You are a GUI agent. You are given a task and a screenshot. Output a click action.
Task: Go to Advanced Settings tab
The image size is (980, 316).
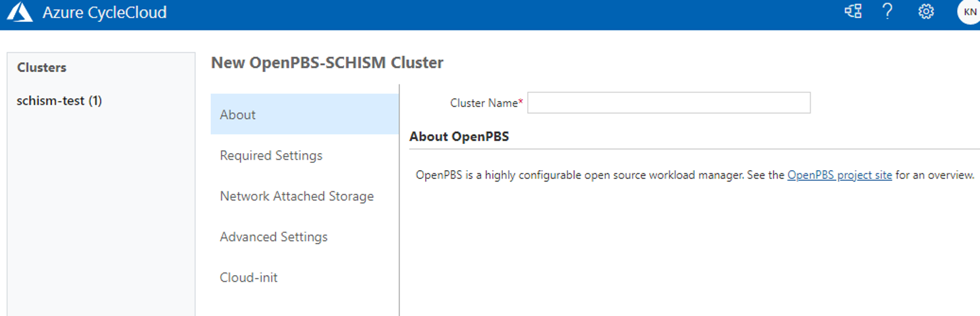304,237
